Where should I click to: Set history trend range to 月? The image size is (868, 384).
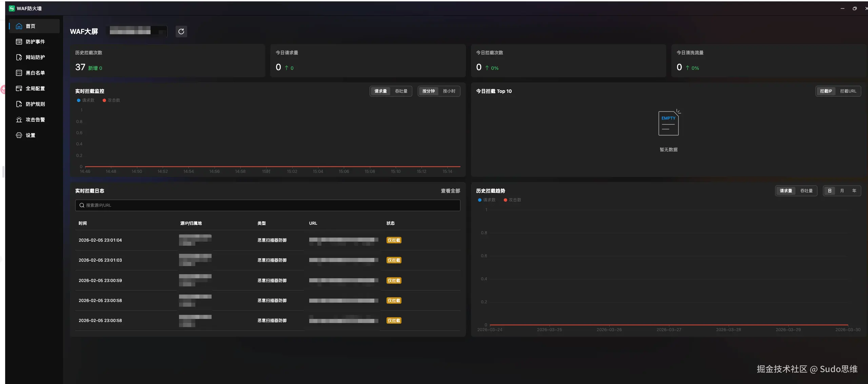[842, 191]
